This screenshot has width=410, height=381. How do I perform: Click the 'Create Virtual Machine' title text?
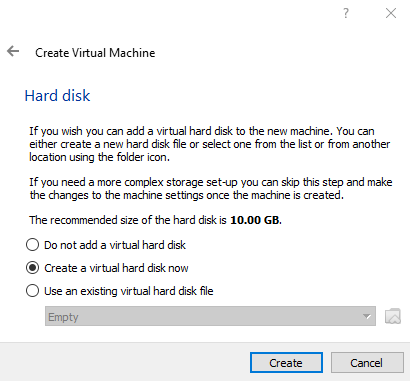click(x=95, y=53)
